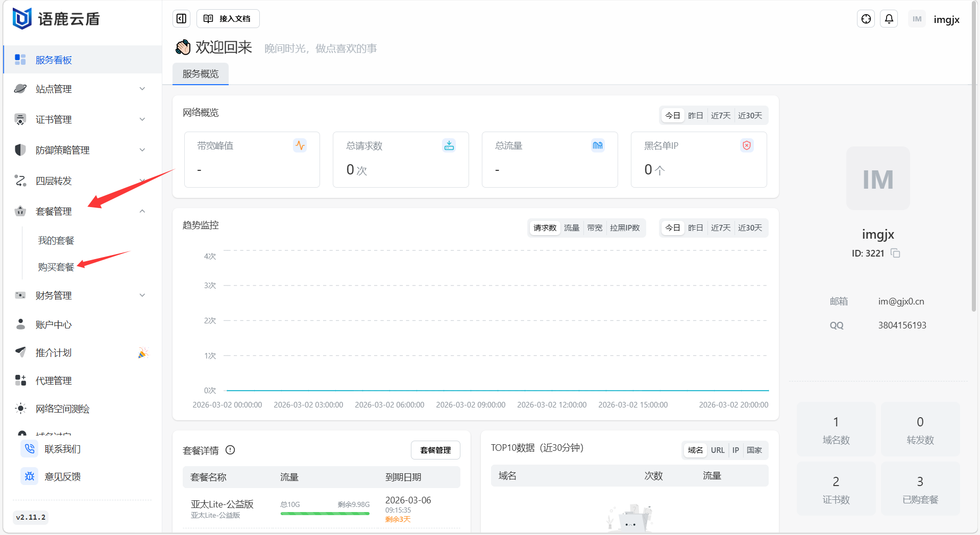
Task: Select URL in TOP10数据 filter
Action: [x=717, y=450]
